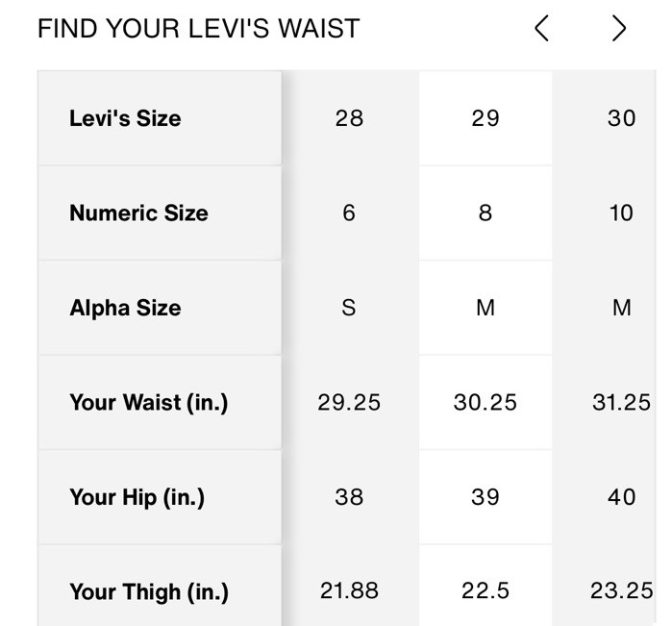This screenshot has height=626, width=672.
Task: Select Levi's size 30 cell
Action: [604, 118]
